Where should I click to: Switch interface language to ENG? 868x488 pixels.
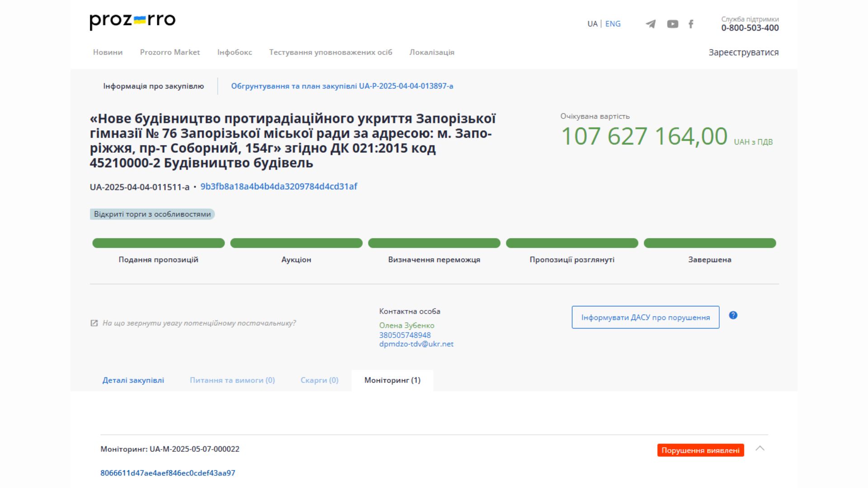tap(613, 23)
